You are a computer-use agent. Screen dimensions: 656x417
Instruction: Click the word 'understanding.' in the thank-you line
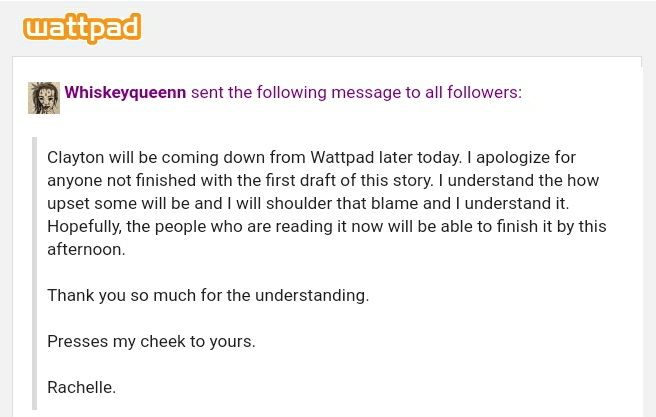[312, 296]
